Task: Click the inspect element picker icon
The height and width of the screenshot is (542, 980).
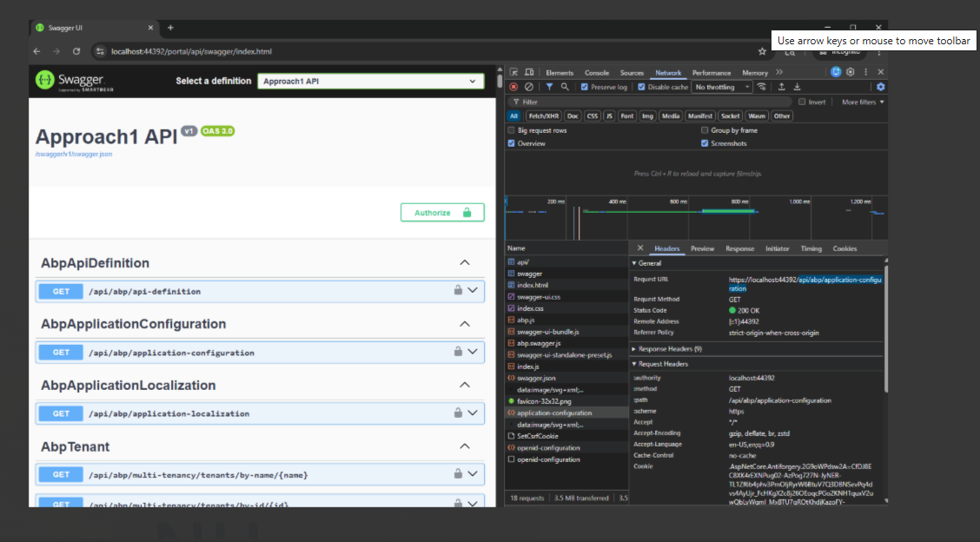Action: (x=514, y=73)
